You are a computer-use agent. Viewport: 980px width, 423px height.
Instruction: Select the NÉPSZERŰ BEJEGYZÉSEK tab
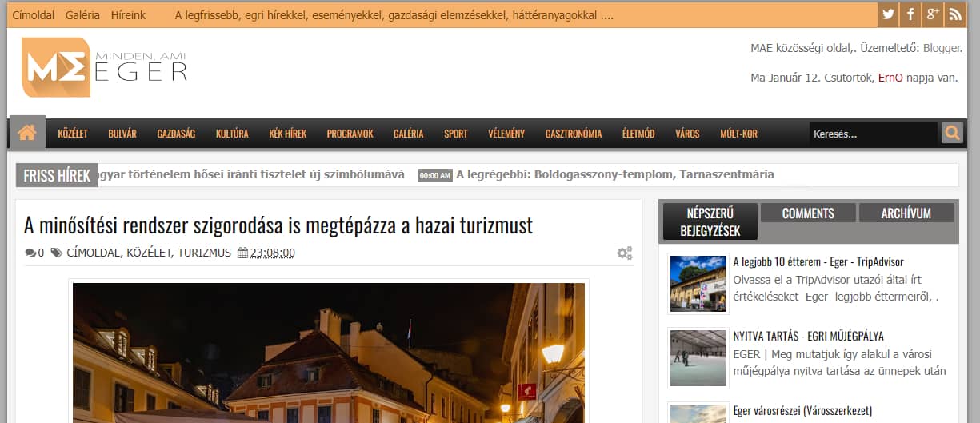pyautogui.click(x=710, y=221)
